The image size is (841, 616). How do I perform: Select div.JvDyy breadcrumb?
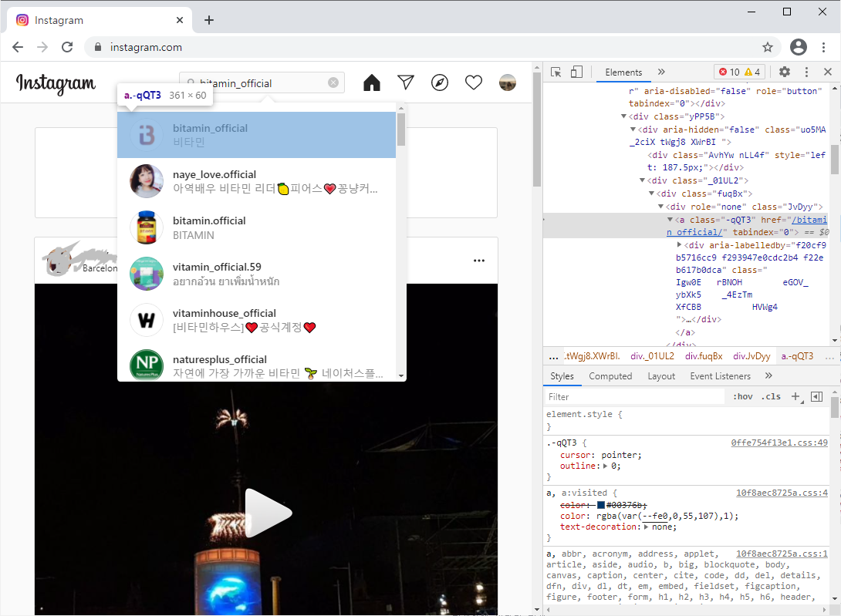pyautogui.click(x=751, y=356)
